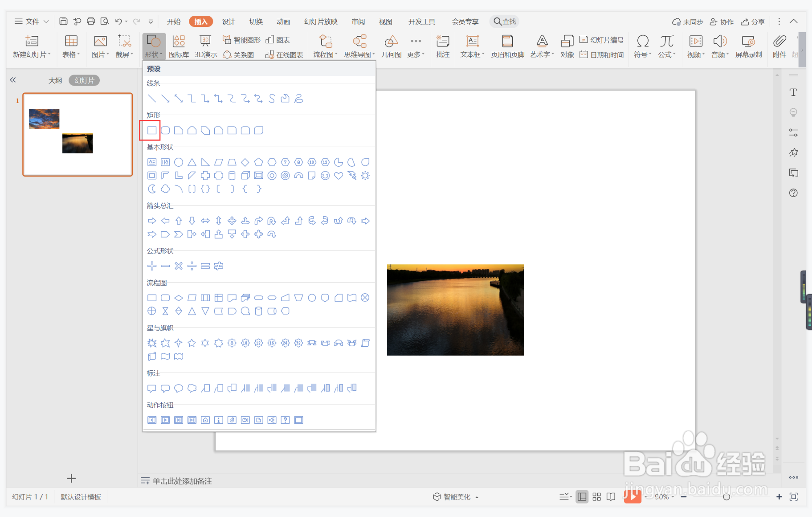The height and width of the screenshot is (517, 812).
Task: Choose the diamond shape in 基本形状
Action: click(x=245, y=162)
